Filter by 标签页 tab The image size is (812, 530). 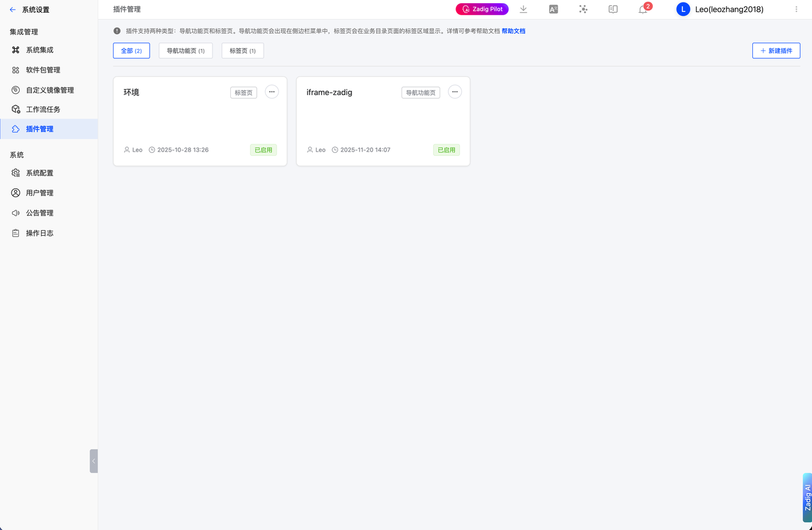242,51
